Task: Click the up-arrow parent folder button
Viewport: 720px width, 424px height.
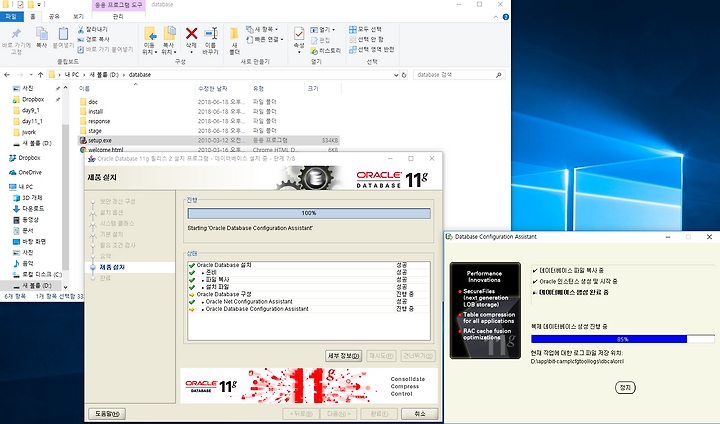Action: point(40,74)
